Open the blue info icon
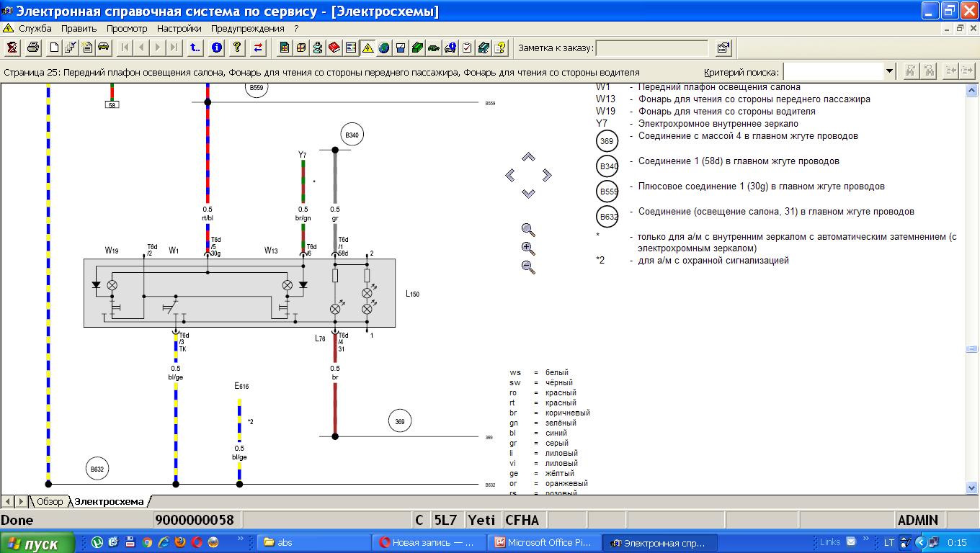The width and height of the screenshot is (980, 553). 217,48
